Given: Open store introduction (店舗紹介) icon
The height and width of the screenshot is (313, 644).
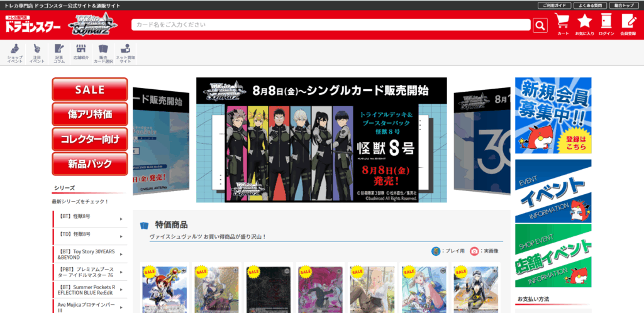Looking at the screenshot, I should pos(80,53).
